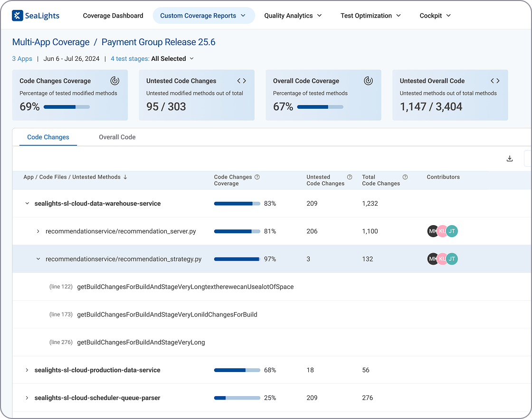Expand recommendation_server.py file row

(x=38, y=231)
